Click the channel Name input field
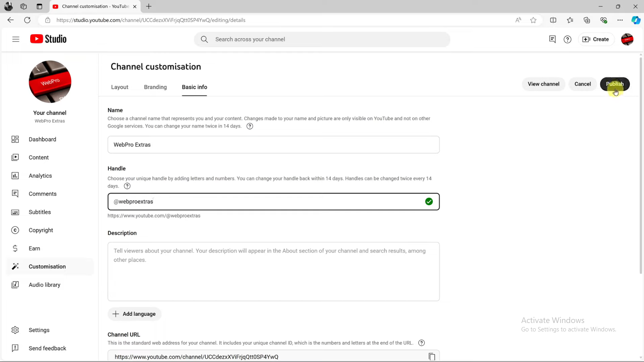 pos(274,145)
